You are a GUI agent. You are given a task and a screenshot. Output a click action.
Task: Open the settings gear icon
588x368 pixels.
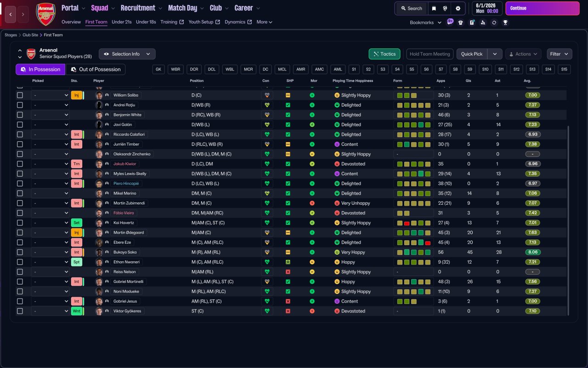point(458,8)
